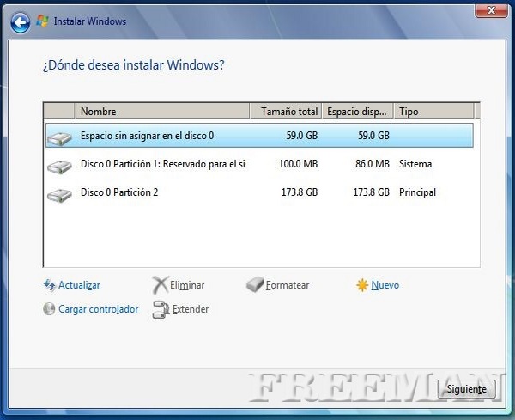
Task: Click the 173.8 GB free space value
Action: point(372,192)
